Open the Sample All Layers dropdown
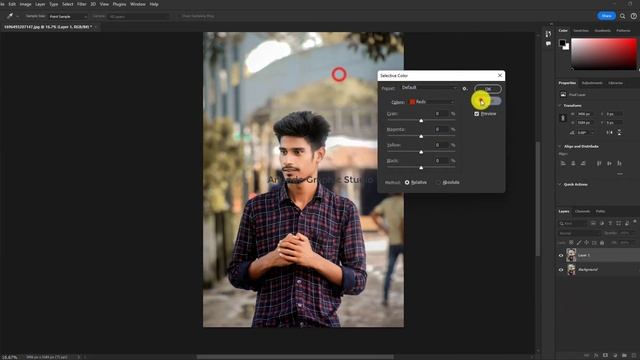The width and height of the screenshot is (640, 360). (138, 16)
